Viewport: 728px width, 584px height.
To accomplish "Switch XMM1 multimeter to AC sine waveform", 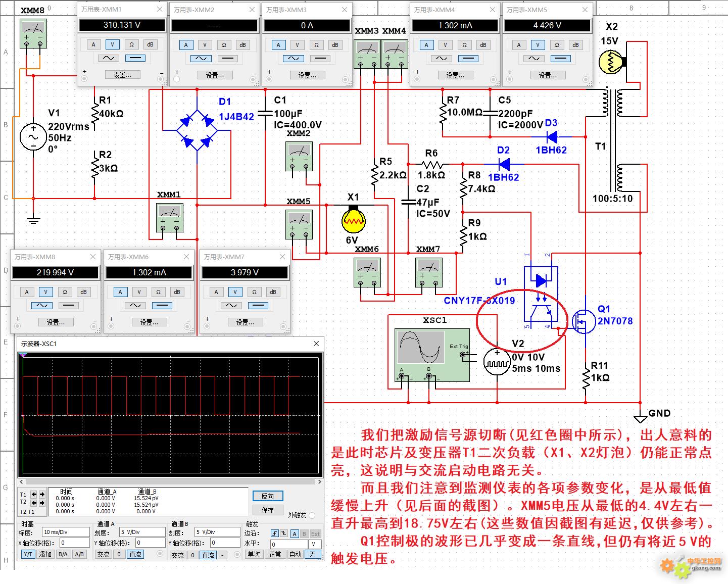I will click(x=108, y=58).
